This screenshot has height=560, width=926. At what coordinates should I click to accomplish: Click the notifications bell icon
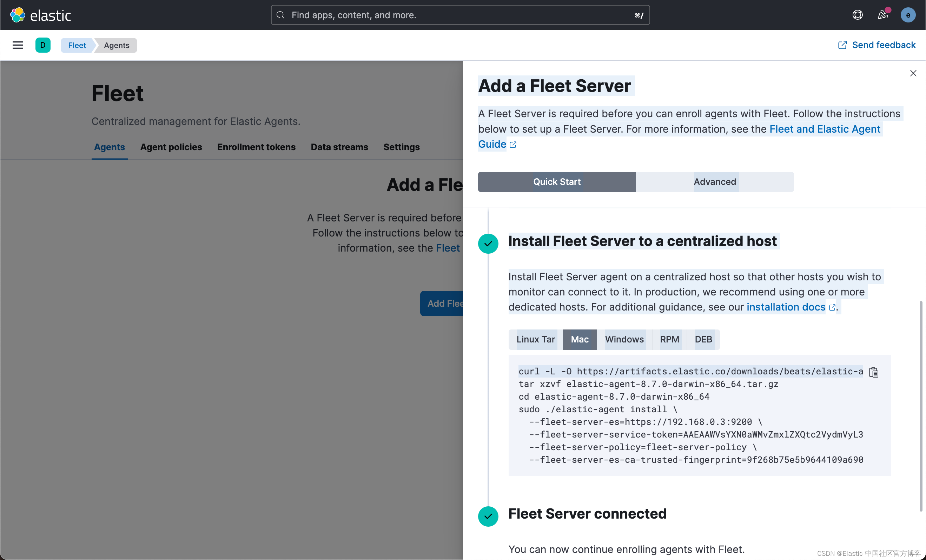coord(882,14)
